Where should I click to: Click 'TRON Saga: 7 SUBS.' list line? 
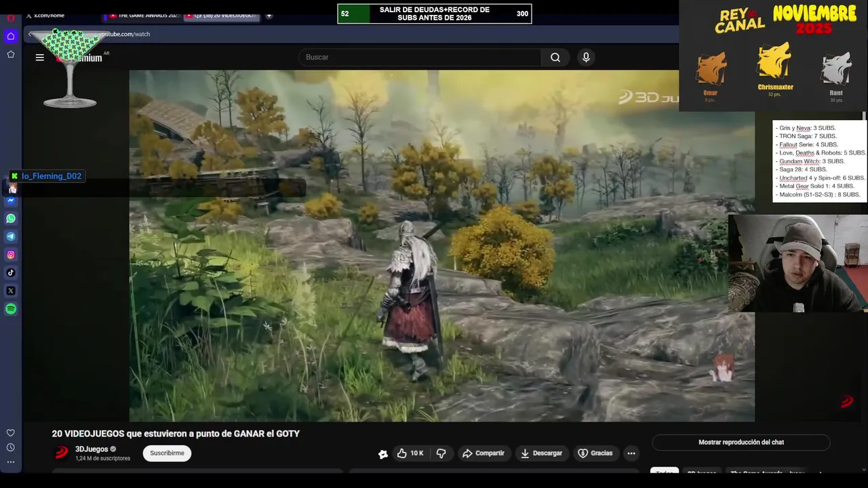click(808, 136)
